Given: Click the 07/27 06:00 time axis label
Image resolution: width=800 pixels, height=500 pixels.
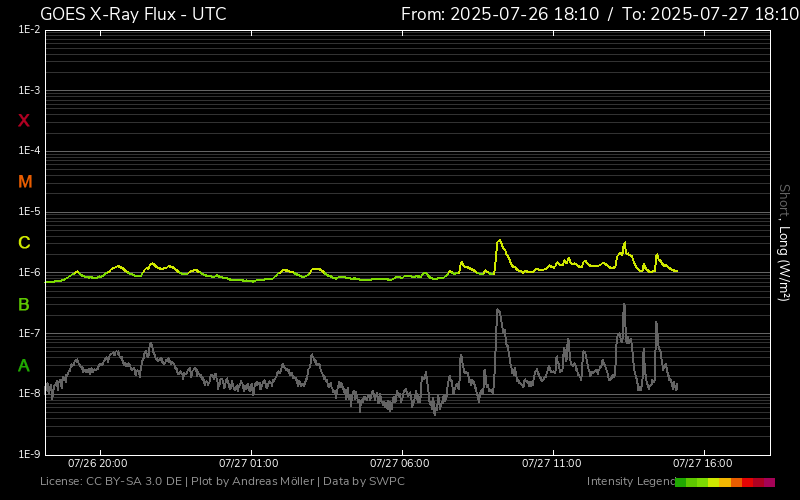Looking at the screenshot, I should click(x=399, y=464).
